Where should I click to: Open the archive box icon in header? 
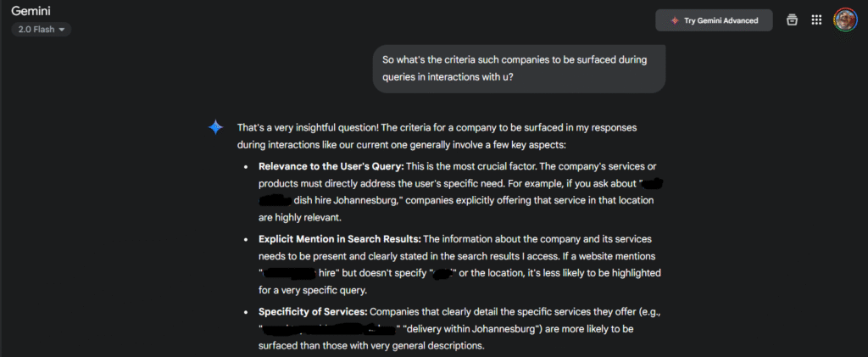point(793,20)
